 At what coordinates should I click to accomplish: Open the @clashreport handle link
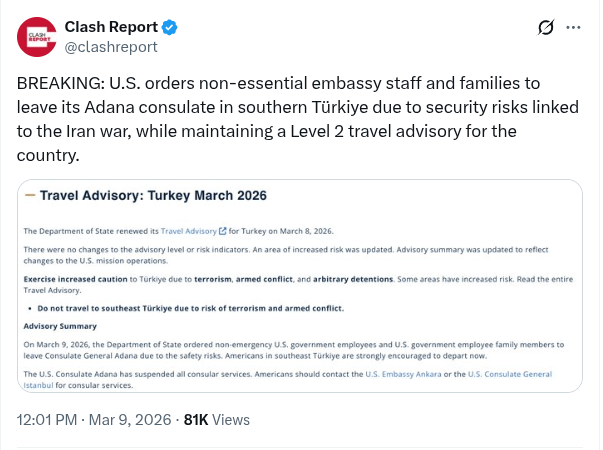[x=111, y=46]
